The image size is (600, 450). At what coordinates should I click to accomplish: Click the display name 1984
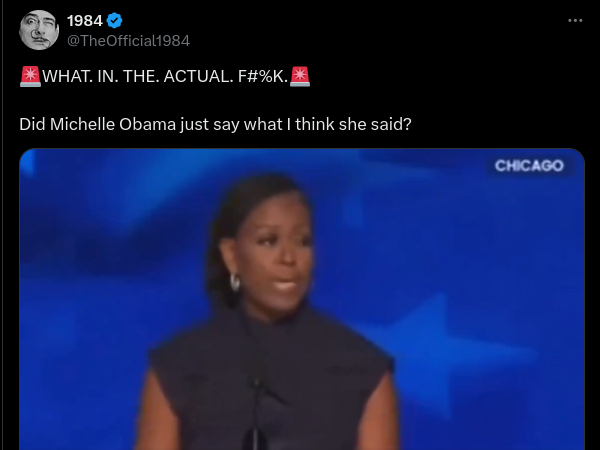[x=85, y=21]
